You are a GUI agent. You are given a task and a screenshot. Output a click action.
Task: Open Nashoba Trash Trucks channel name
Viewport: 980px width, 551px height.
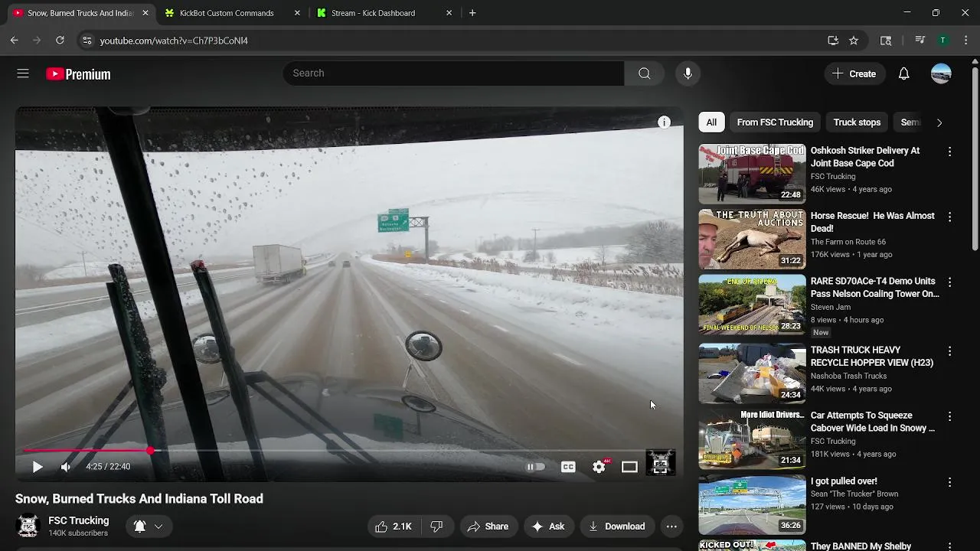coord(848,376)
